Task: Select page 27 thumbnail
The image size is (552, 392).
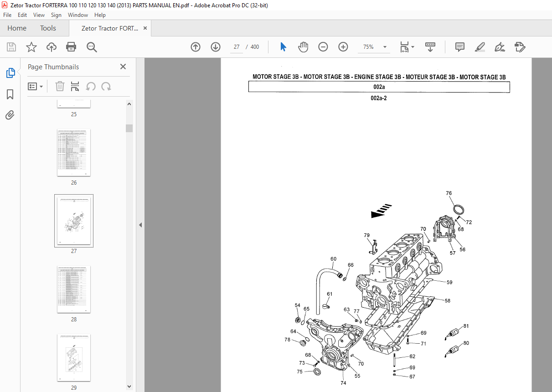Action: tap(74, 221)
